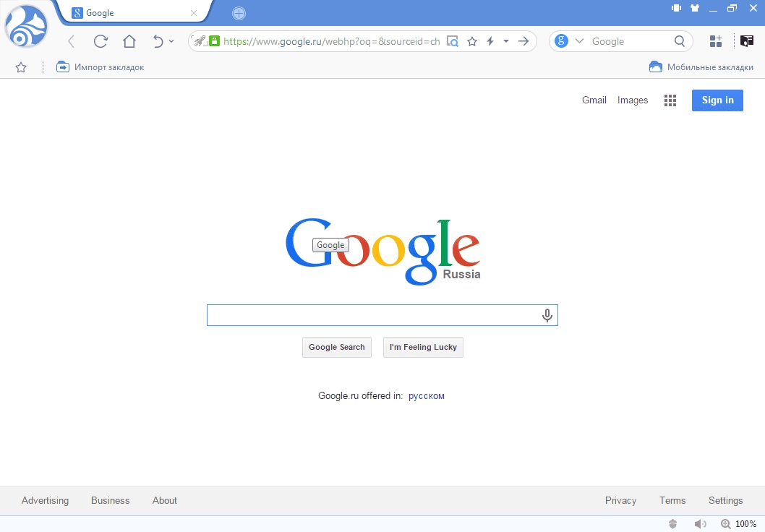Open the Settings footer link
The image size is (765, 532).
pyautogui.click(x=725, y=500)
